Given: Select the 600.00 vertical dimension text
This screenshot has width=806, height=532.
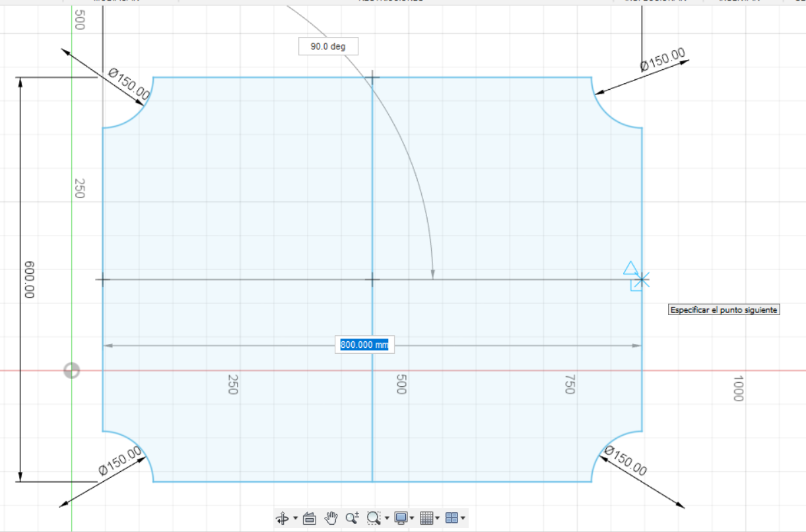Looking at the screenshot, I should coord(28,280).
